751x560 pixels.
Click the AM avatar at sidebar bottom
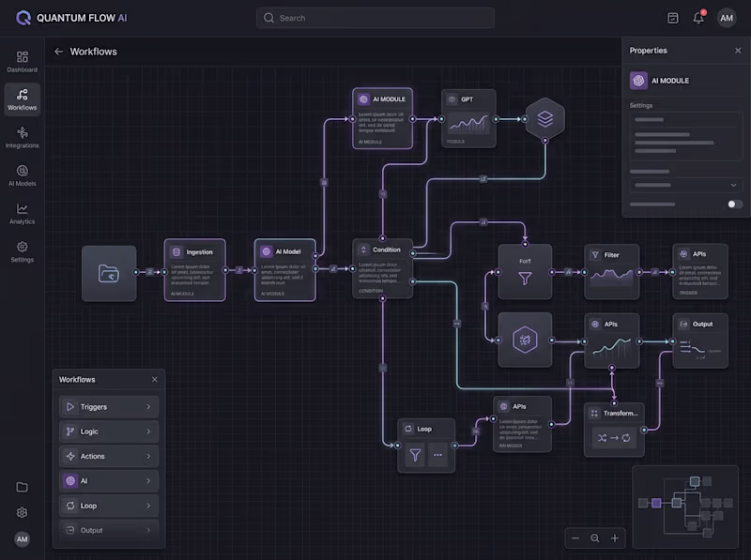click(x=22, y=539)
